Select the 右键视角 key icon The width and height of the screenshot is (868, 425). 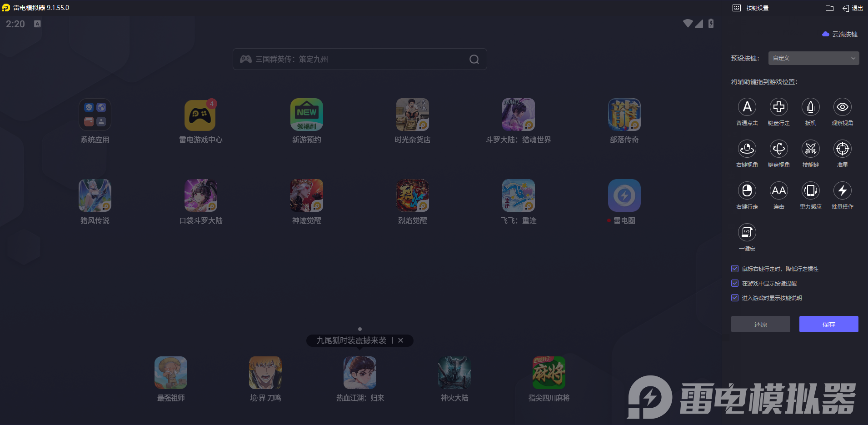pos(747,149)
